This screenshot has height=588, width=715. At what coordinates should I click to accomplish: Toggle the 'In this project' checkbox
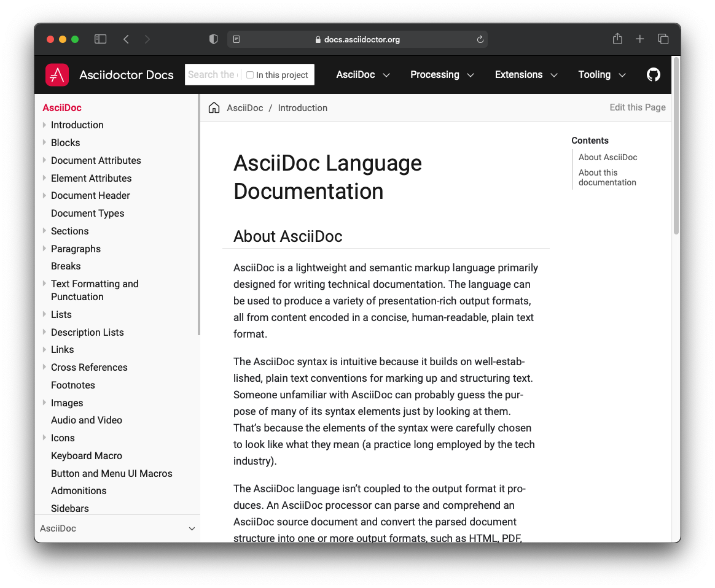(250, 75)
